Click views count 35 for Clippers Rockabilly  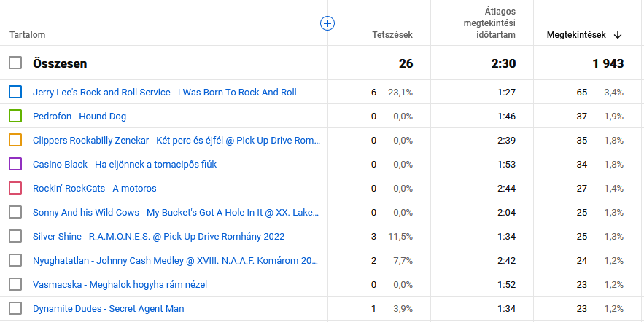coord(581,141)
